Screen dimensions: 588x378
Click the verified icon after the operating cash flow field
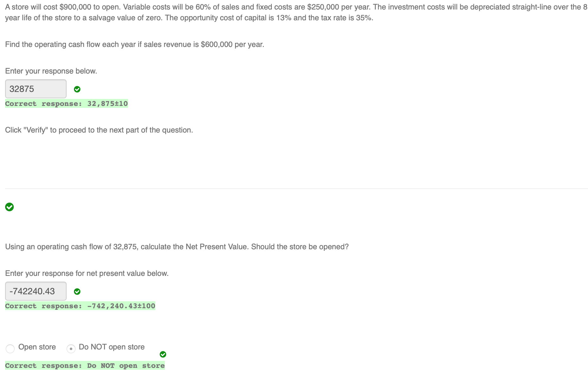[x=77, y=89]
